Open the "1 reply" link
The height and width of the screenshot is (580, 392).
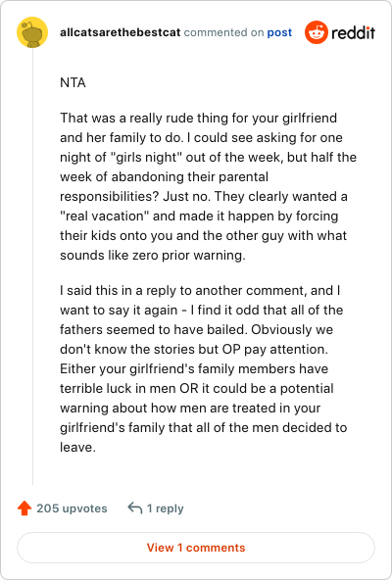click(x=165, y=508)
